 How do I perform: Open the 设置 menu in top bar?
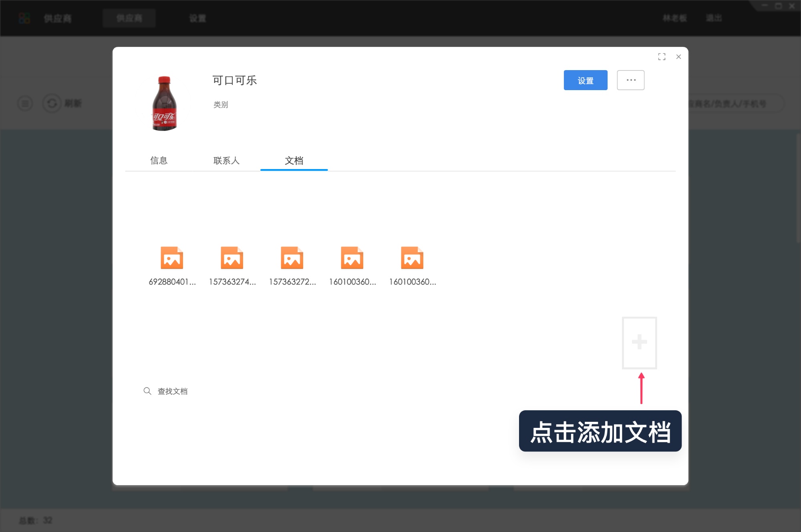point(198,18)
